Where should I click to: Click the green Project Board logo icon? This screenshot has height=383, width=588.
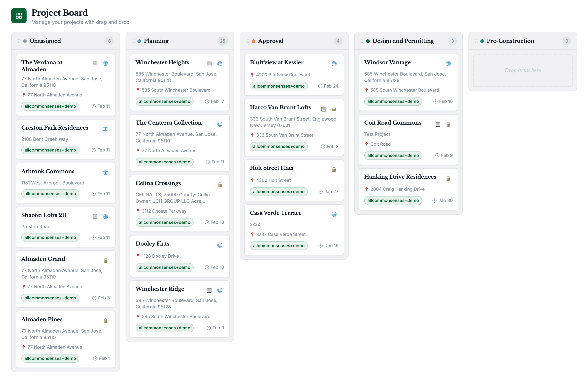tap(19, 16)
